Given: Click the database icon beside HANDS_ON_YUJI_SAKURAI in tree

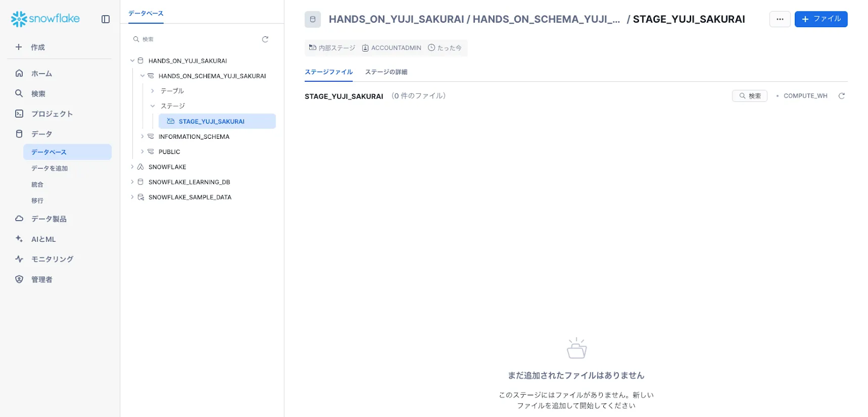Looking at the screenshot, I should tap(141, 61).
